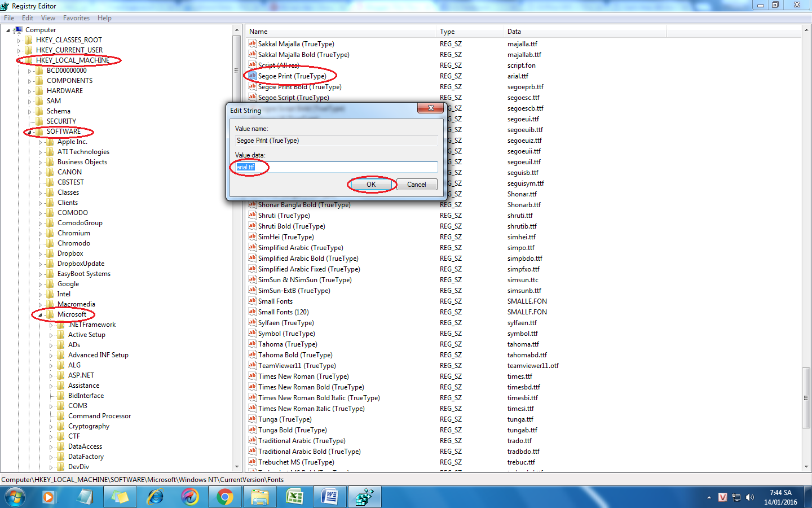Viewport: 812px width, 508px height.
Task: Click the tree pane scrollbar thumb
Action: (x=236, y=71)
